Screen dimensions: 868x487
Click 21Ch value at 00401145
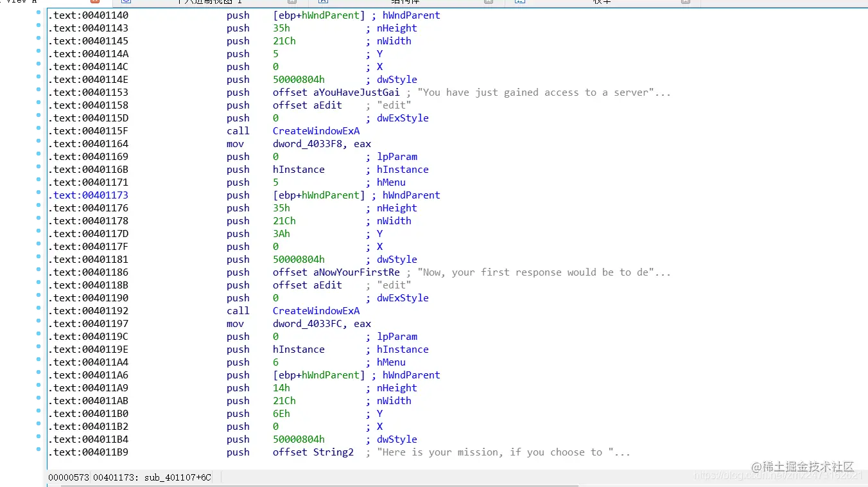click(x=284, y=41)
